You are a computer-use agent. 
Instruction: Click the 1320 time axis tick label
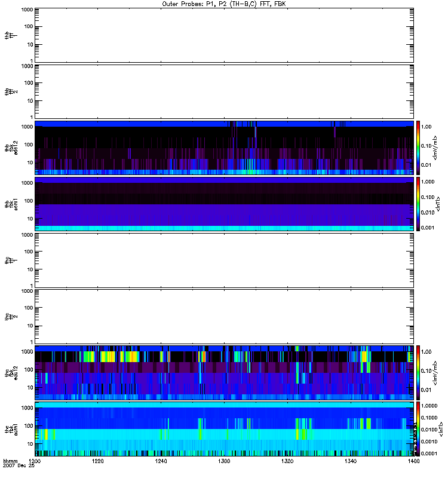(287, 461)
